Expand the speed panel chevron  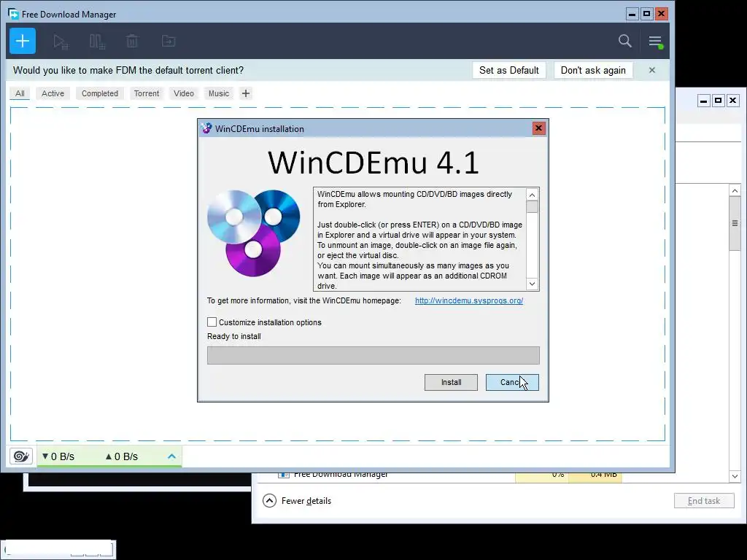172,456
